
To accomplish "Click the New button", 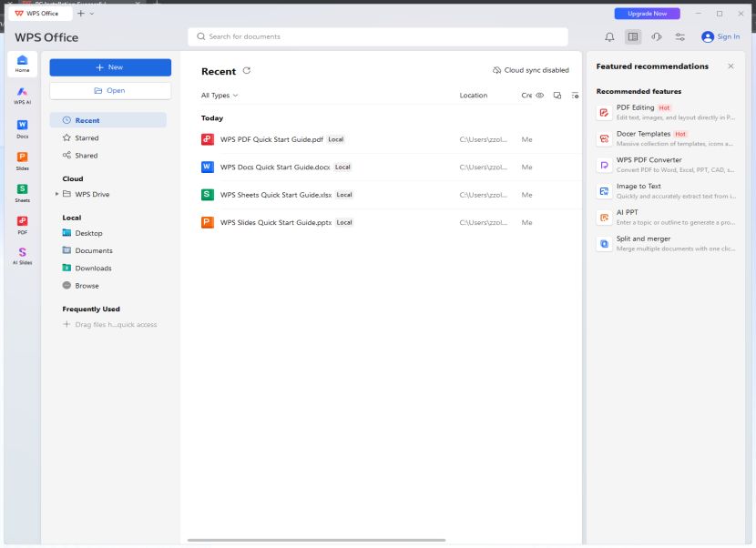I will tap(110, 67).
